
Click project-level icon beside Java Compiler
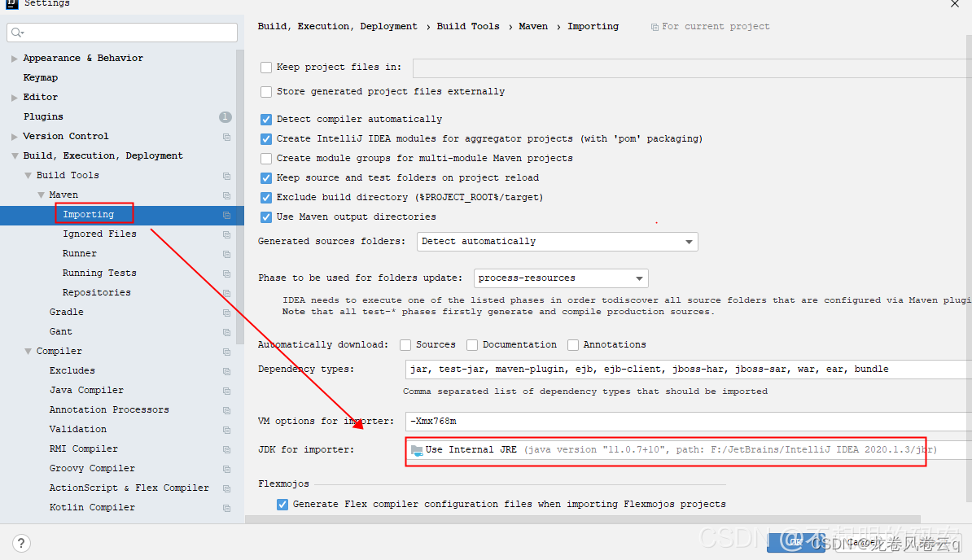pyautogui.click(x=227, y=391)
